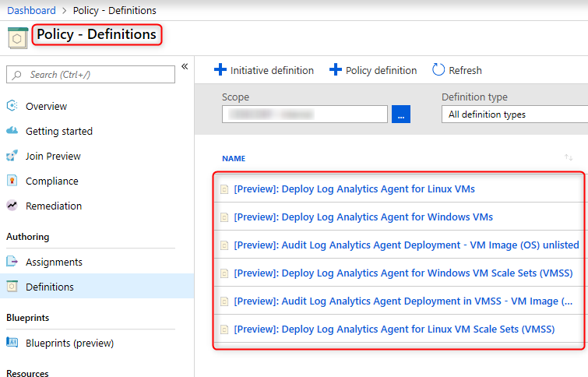
Task: Go to Dashboard via breadcrumb
Action: (31, 10)
